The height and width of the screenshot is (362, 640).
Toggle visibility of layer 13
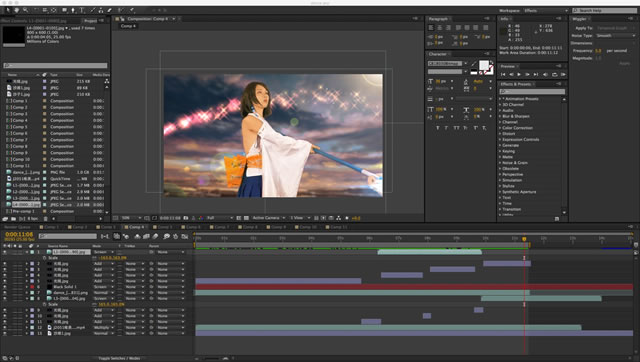[x=5, y=333]
